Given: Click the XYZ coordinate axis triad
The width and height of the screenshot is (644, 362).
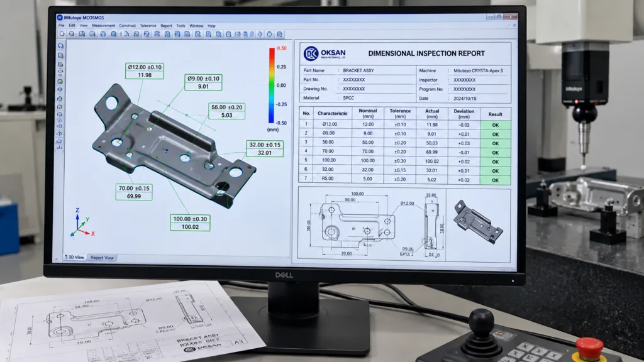Looking at the screenshot, I should tap(83, 223).
